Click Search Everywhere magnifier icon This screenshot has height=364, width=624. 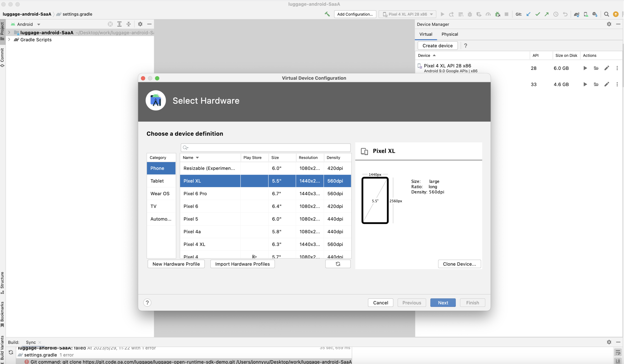[607, 14]
